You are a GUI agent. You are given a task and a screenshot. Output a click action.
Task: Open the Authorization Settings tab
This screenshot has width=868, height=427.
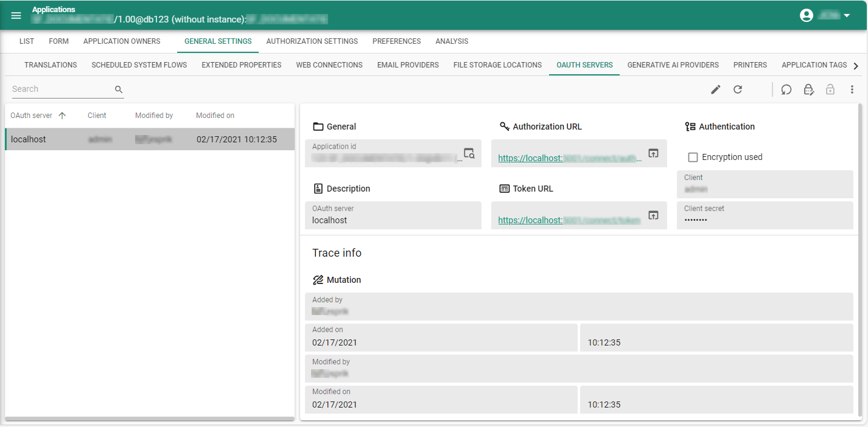click(x=312, y=41)
